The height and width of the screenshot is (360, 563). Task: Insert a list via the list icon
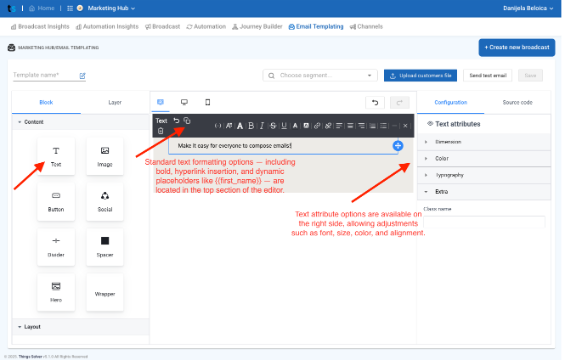pyautogui.click(x=383, y=126)
